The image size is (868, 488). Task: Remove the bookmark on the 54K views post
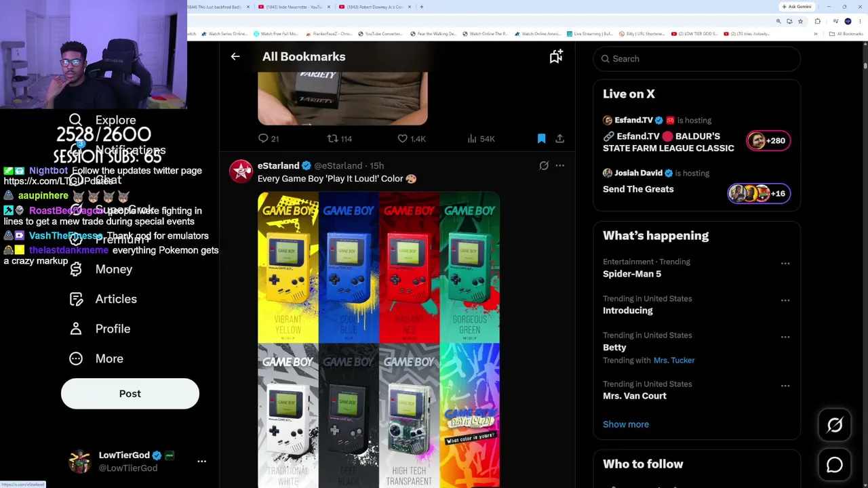pyautogui.click(x=541, y=138)
